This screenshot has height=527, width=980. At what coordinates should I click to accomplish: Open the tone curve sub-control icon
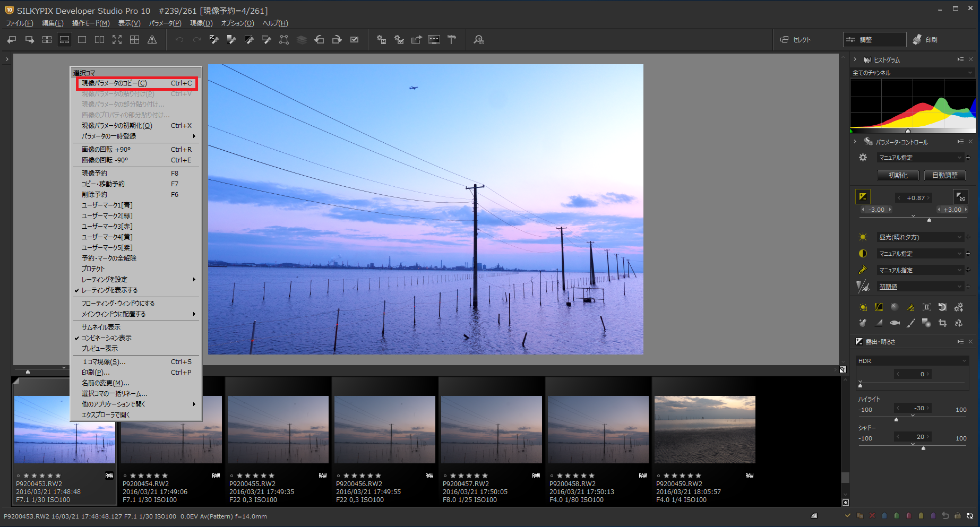click(879, 307)
